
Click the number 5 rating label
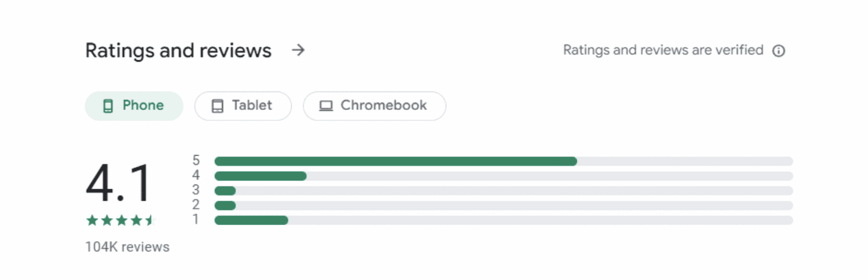196,160
